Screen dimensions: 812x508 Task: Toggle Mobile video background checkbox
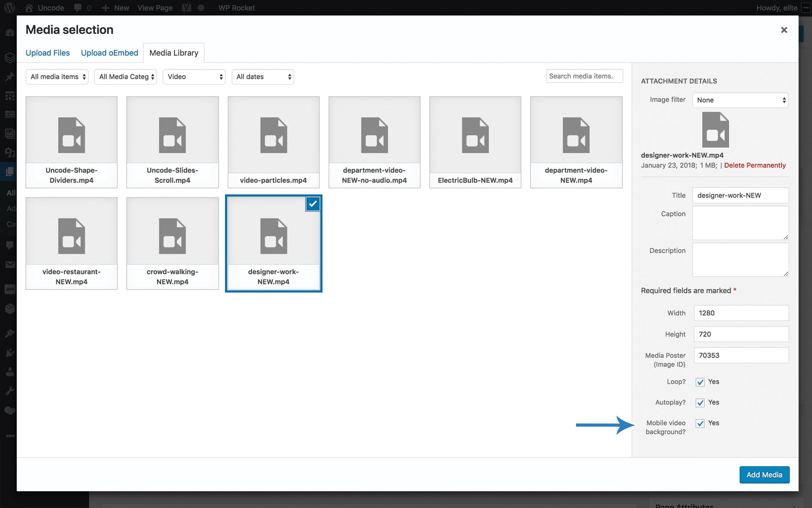[x=700, y=423]
